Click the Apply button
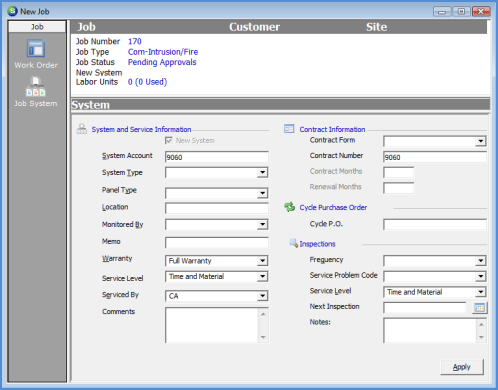This screenshot has width=498, height=390. 462,367
